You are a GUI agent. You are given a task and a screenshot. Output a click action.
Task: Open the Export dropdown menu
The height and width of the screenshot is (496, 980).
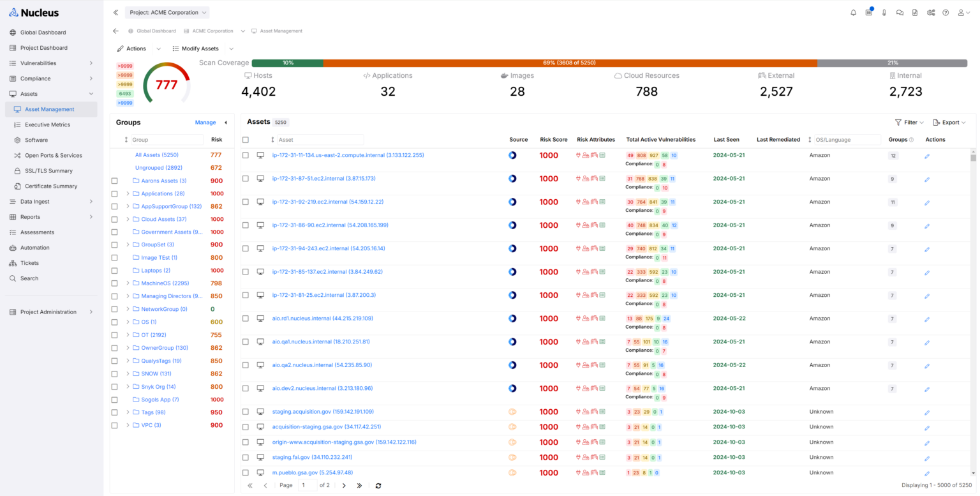pos(949,122)
